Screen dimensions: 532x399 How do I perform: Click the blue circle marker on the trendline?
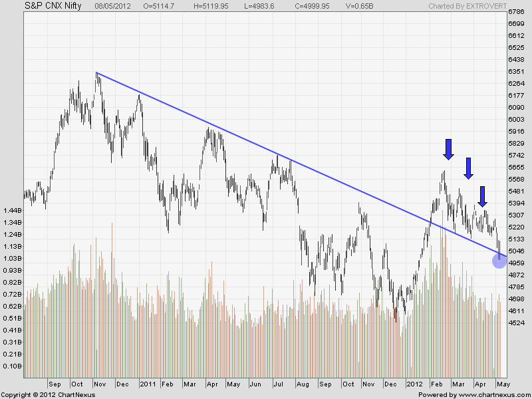(x=499, y=261)
